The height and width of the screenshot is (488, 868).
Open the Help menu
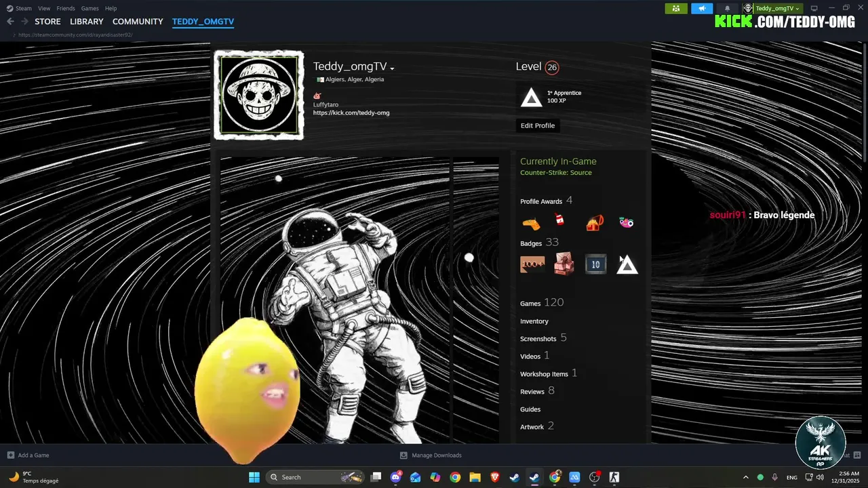pyautogui.click(x=111, y=8)
